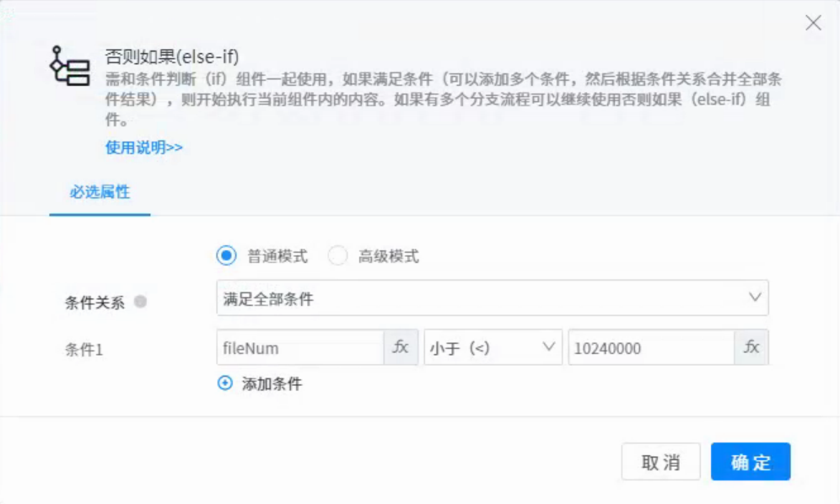Click the help dot next to 条件关系

pos(141,302)
